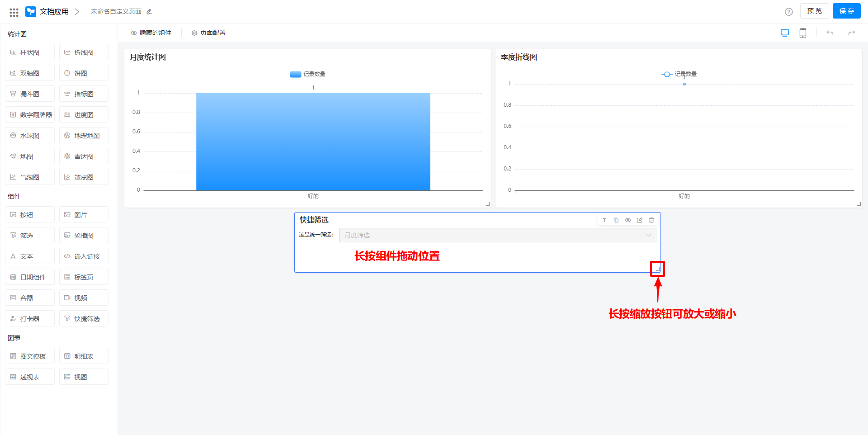This screenshot has height=435, width=868.
Task: Open the apps grid menu
Action: pyautogui.click(x=14, y=11)
